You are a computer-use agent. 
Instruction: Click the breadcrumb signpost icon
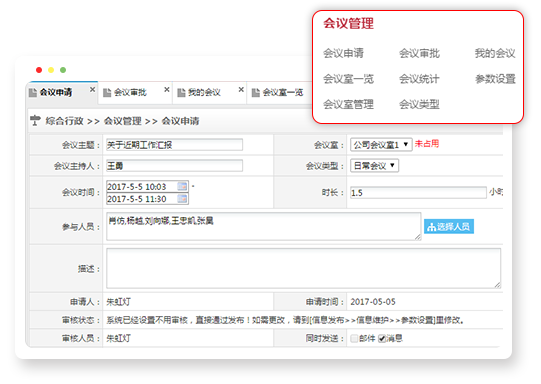pos(35,120)
